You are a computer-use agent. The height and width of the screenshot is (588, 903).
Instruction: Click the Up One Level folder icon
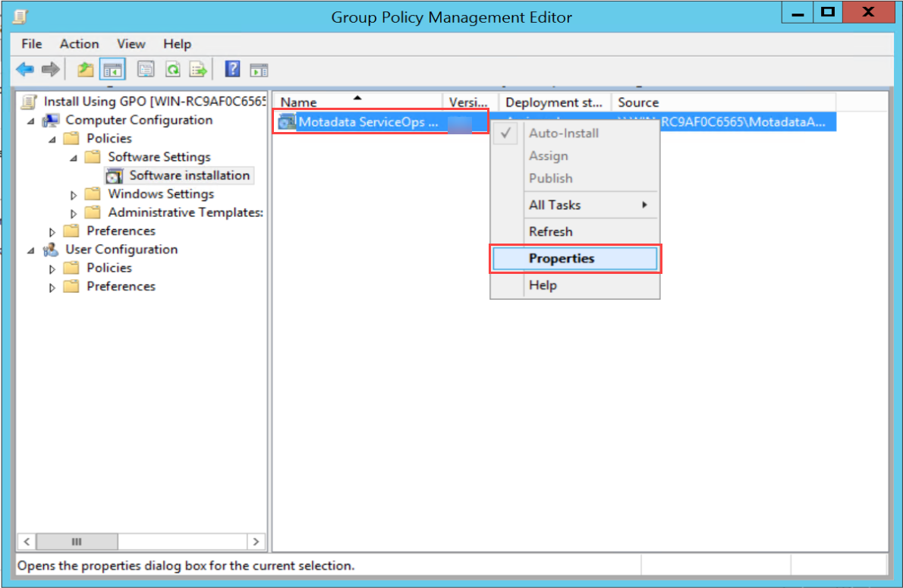tap(86, 70)
